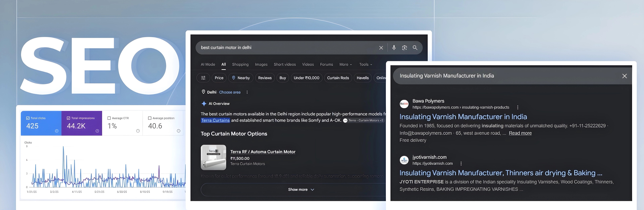The width and height of the screenshot is (644, 210).
Task: Open help icon on Total impressions card
Action: (x=97, y=131)
